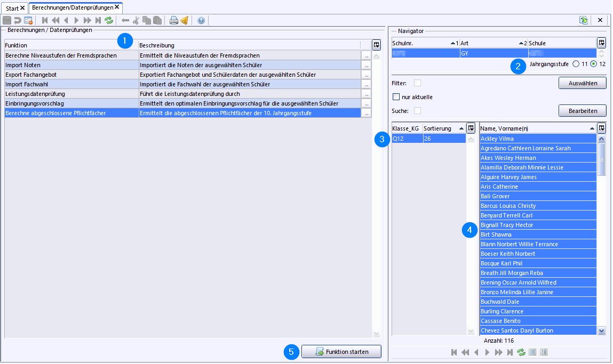Close the Berechnungen/Datenprüfungen tab
The width and height of the screenshot is (613, 364).
[117, 7]
